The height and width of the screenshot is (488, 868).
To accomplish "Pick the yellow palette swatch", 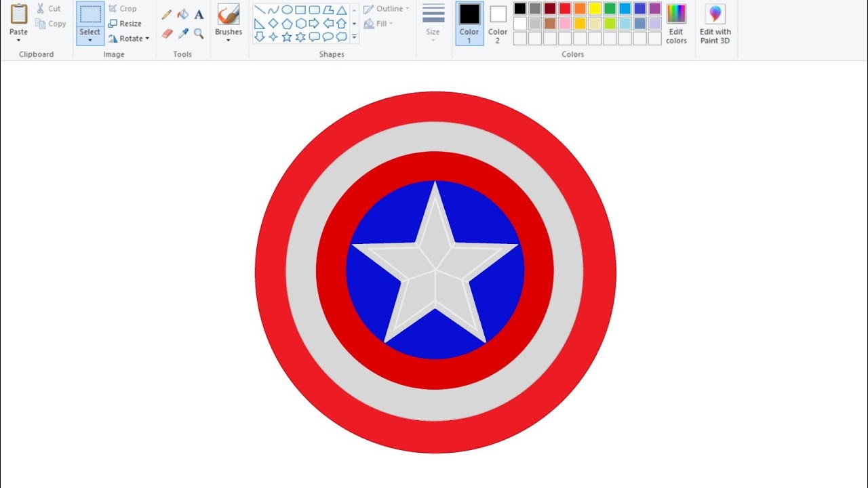I will tap(595, 9).
